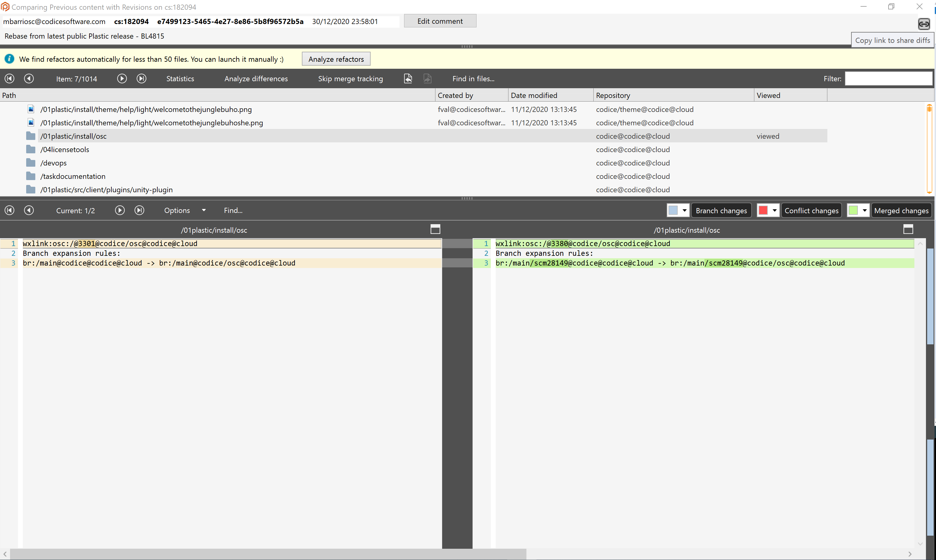Click the save-right-revision document icon
Screen dimensions: 936x560
click(427, 78)
